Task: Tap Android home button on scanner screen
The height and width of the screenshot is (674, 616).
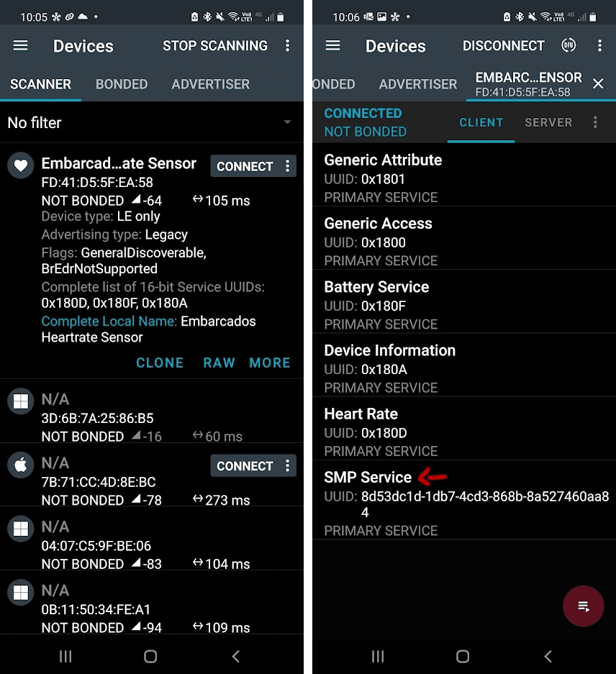Action: [150, 656]
